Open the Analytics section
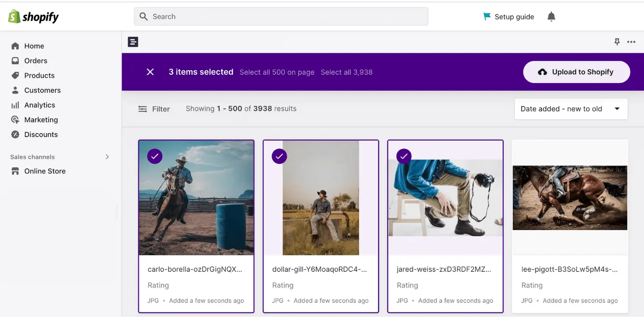The image size is (644, 317). click(x=40, y=105)
